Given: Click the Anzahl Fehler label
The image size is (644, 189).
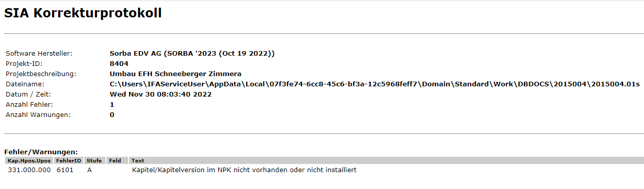Looking at the screenshot, I should [28, 104].
